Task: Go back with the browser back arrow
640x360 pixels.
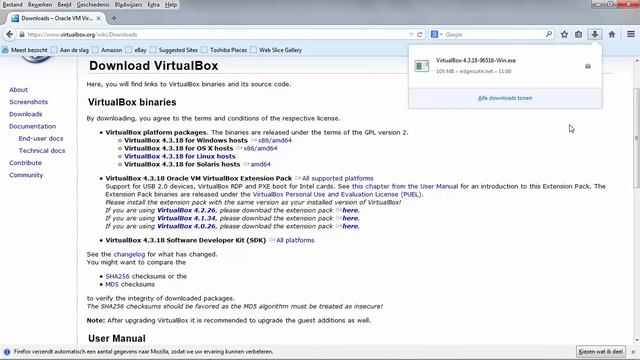Action: 9,34
